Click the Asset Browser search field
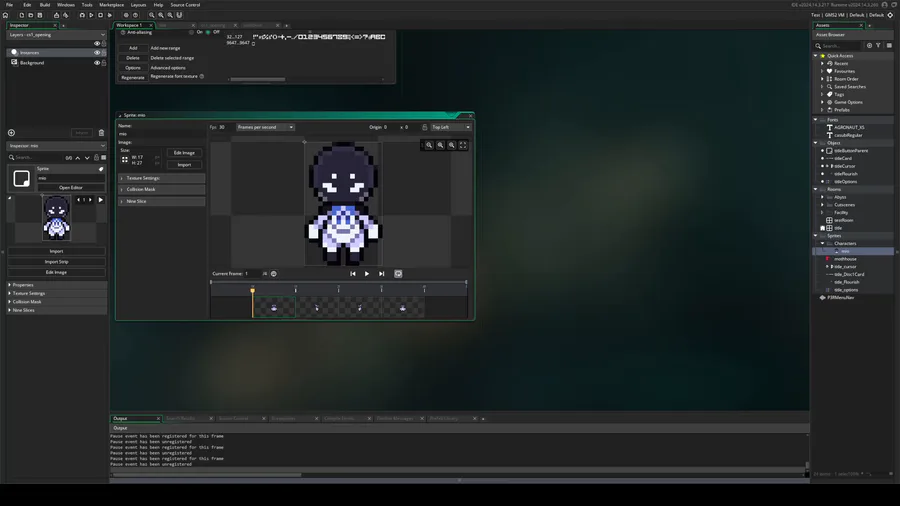This screenshot has width=900, height=506. pyautogui.click(x=841, y=45)
